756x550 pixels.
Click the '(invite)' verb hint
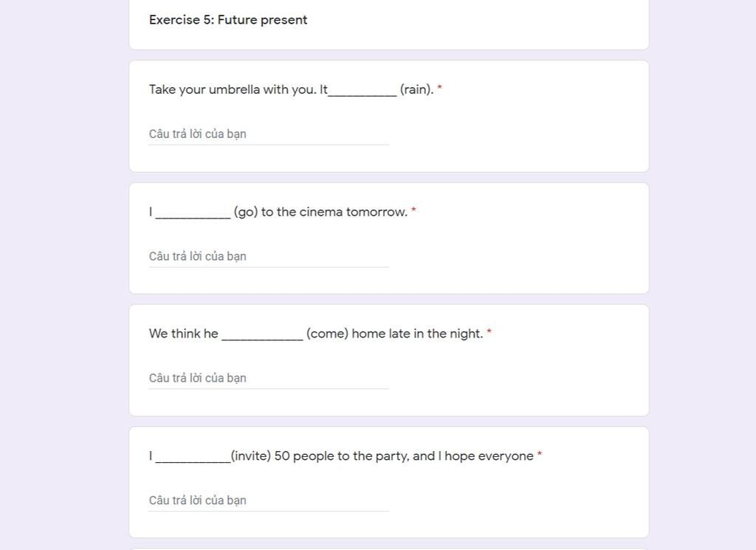(x=251, y=456)
